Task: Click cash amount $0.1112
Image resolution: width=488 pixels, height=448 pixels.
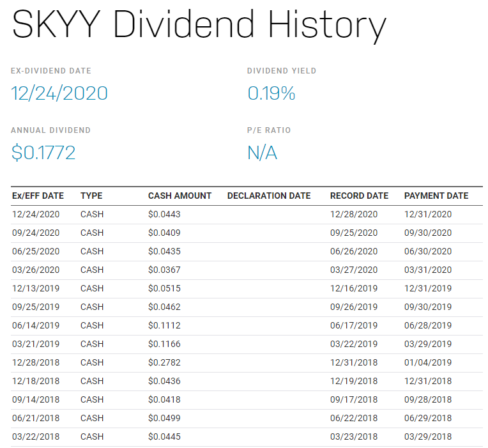Action: (164, 326)
